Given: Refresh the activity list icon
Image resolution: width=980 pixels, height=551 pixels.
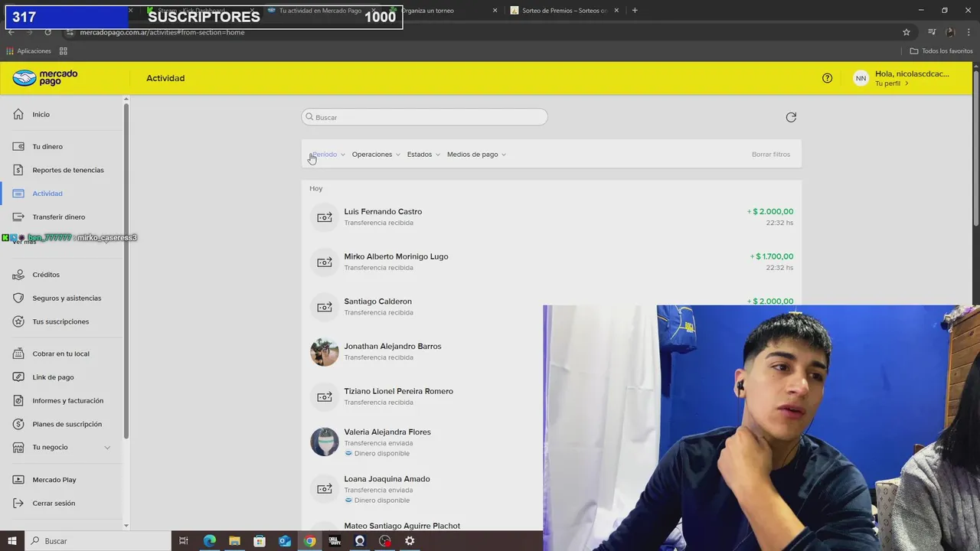Looking at the screenshot, I should [x=791, y=117].
